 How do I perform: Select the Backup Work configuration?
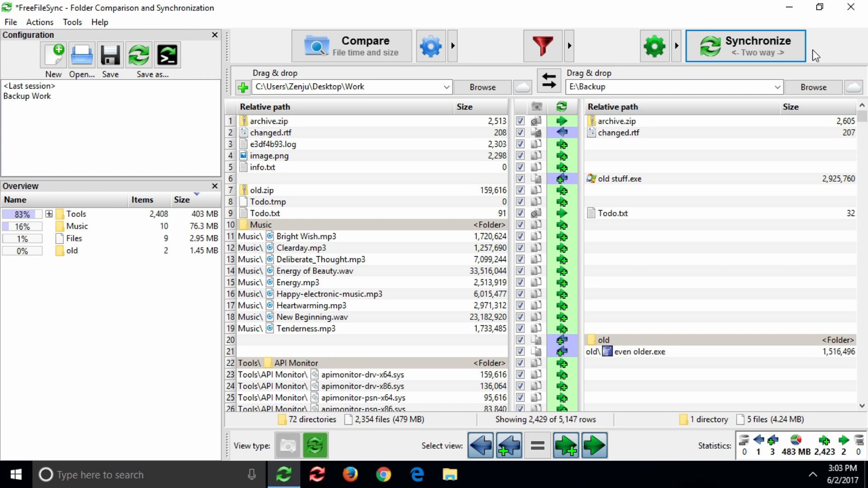(27, 96)
